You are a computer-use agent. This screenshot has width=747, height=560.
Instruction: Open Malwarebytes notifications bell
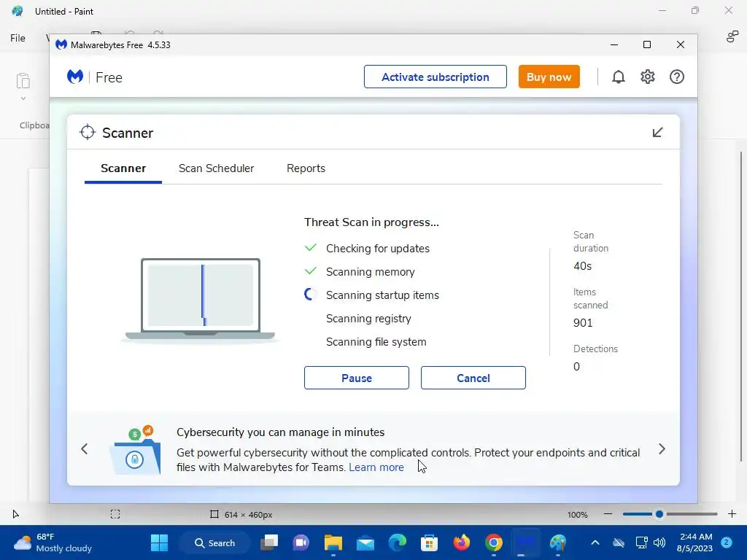pos(618,77)
